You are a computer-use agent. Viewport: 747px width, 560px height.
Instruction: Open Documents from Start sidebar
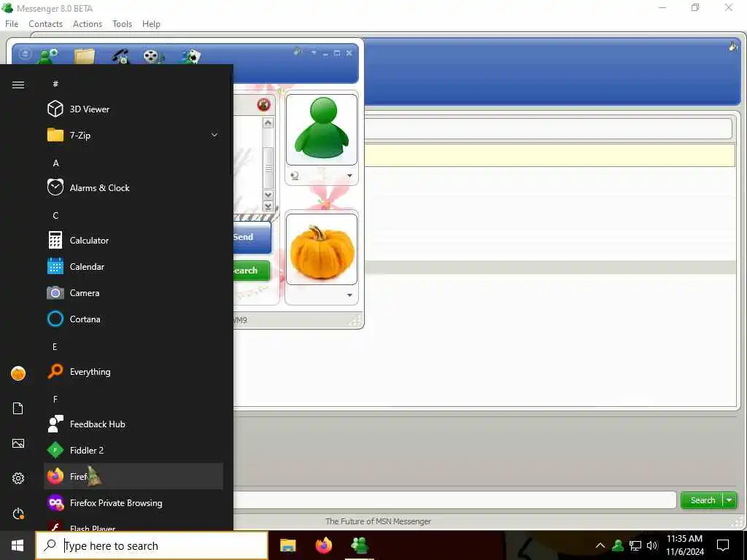(x=18, y=408)
